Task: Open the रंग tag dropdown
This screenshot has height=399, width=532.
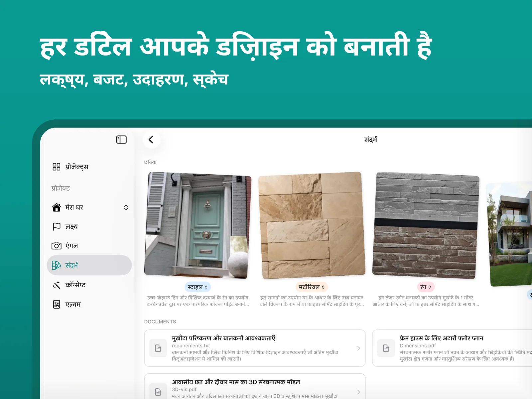Action: 426,287
